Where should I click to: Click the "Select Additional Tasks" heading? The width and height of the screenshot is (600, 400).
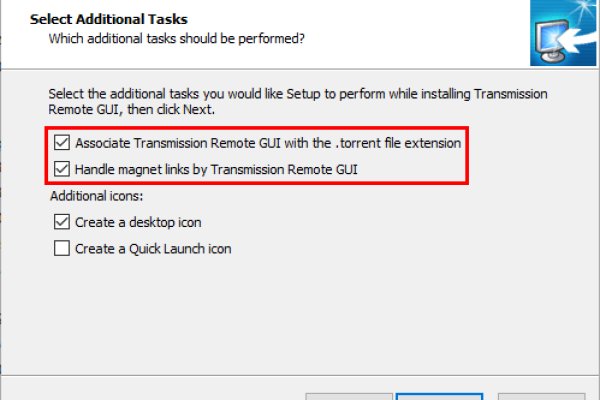point(110,19)
